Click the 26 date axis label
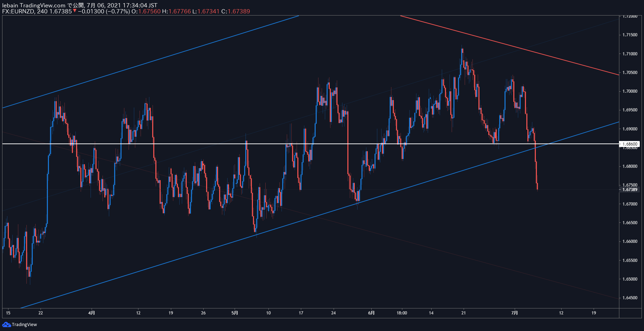Screen dimensions: 644x331 pyautogui.click(x=203, y=313)
